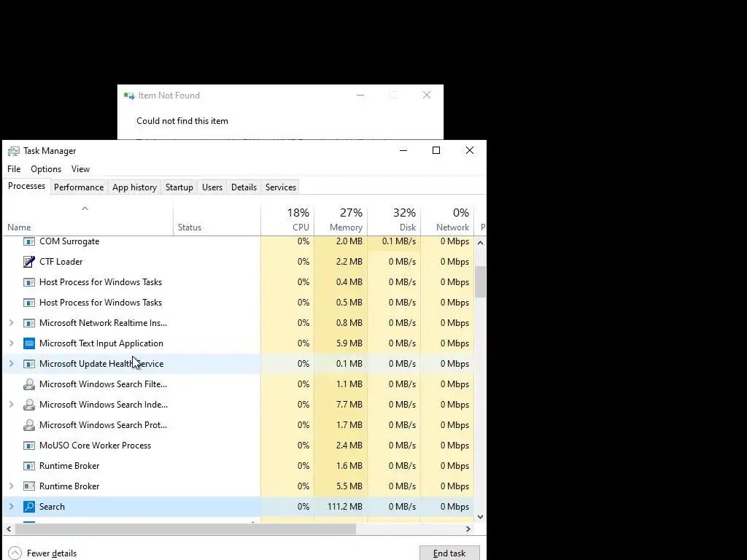The width and height of the screenshot is (747, 560).
Task: Click Microsoft Windows Search Filter icon
Action: point(29,384)
